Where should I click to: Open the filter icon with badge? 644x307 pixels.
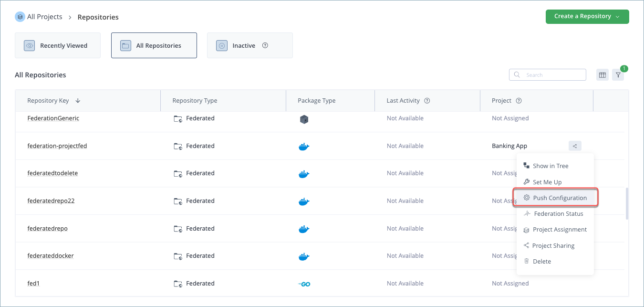[x=618, y=75]
